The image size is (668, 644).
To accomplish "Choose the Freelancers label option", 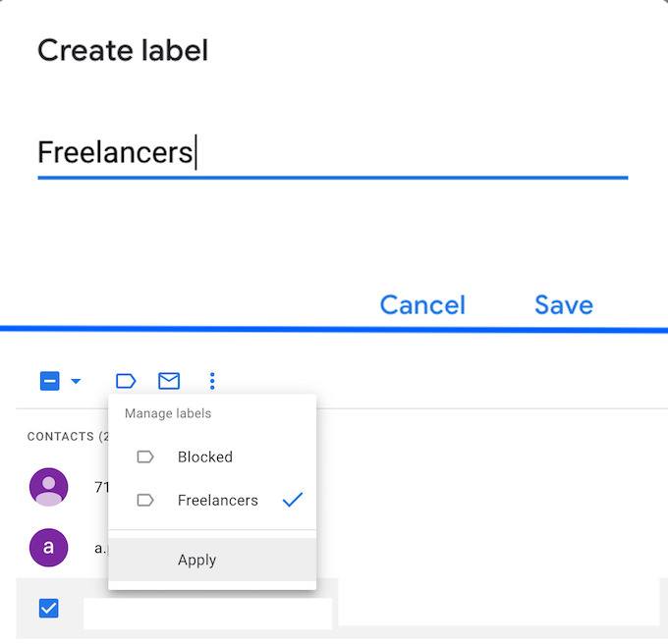I will pyautogui.click(x=217, y=500).
